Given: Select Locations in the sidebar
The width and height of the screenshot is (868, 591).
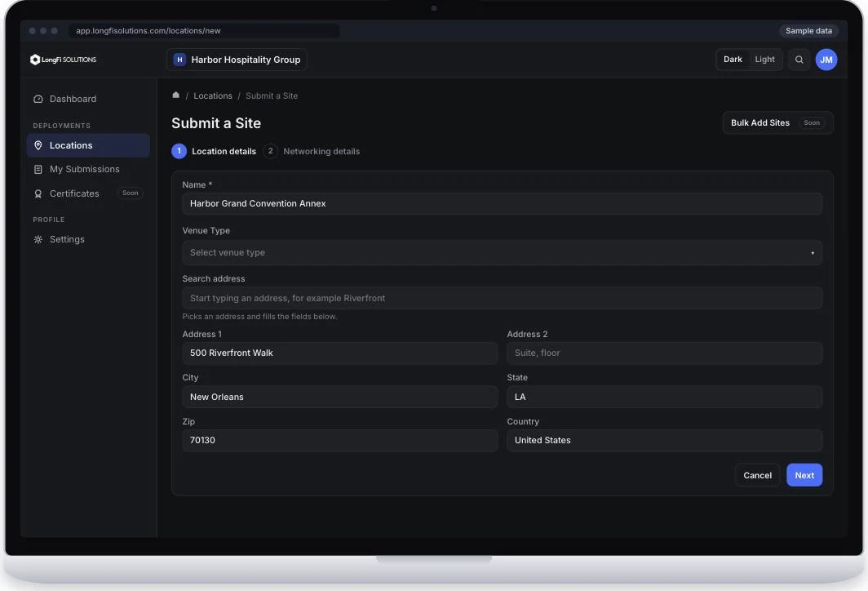Looking at the screenshot, I should (88, 145).
